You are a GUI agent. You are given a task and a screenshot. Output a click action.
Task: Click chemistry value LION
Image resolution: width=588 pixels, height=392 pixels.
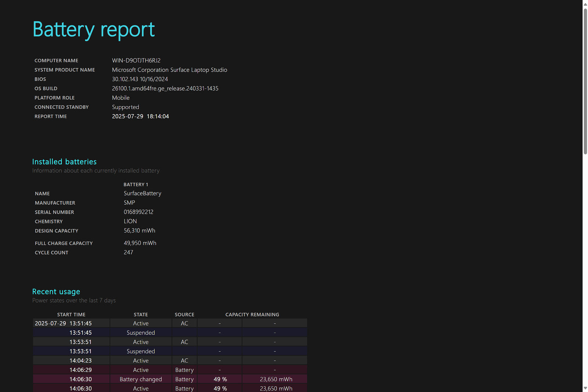pos(130,221)
